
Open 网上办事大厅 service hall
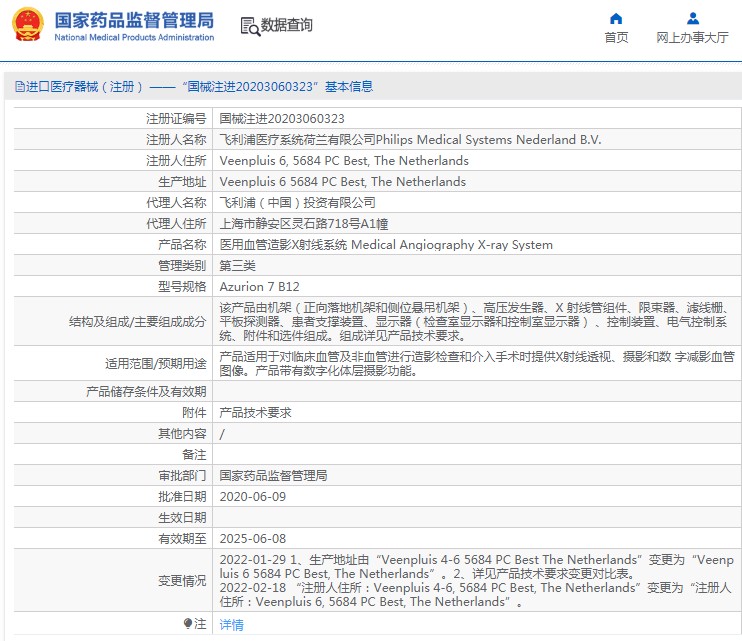[x=692, y=37]
